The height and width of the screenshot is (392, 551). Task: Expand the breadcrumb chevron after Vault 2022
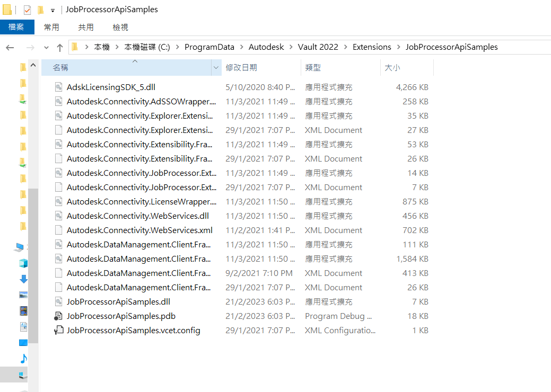pos(346,47)
